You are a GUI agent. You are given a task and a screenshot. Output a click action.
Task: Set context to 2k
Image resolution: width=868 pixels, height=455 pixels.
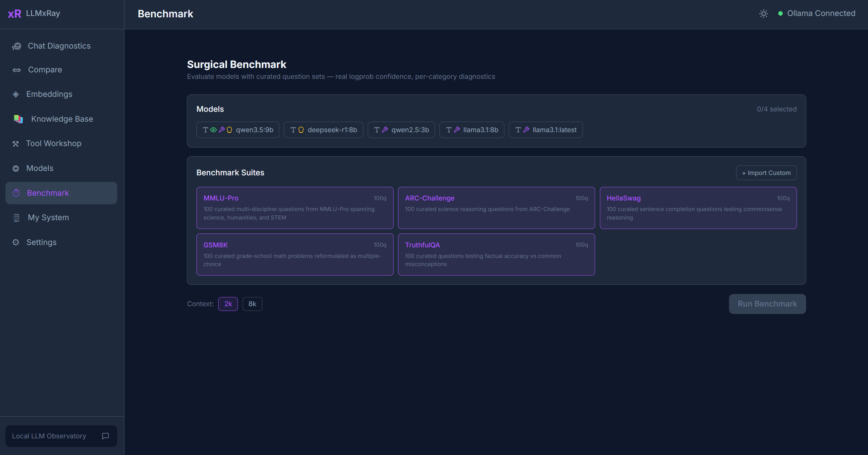coord(228,304)
